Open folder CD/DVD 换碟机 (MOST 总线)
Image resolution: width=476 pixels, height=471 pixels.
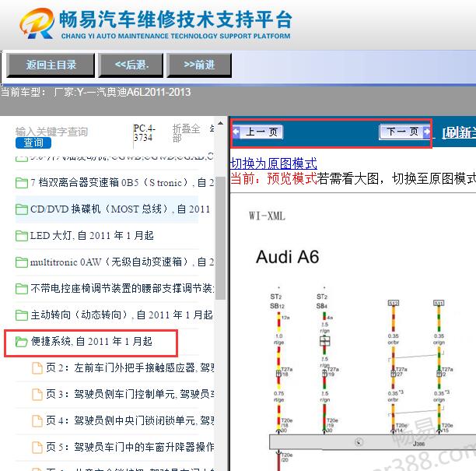point(113,209)
